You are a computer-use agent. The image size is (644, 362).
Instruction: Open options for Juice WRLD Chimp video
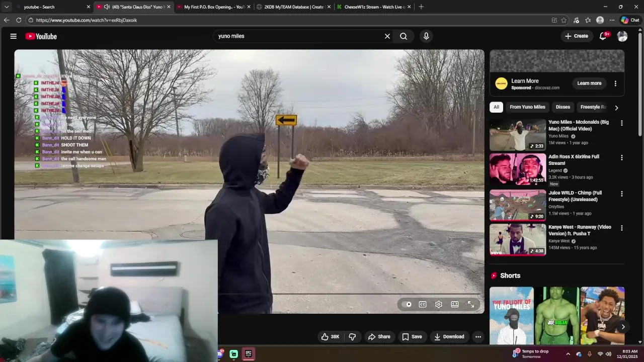click(x=622, y=194)
